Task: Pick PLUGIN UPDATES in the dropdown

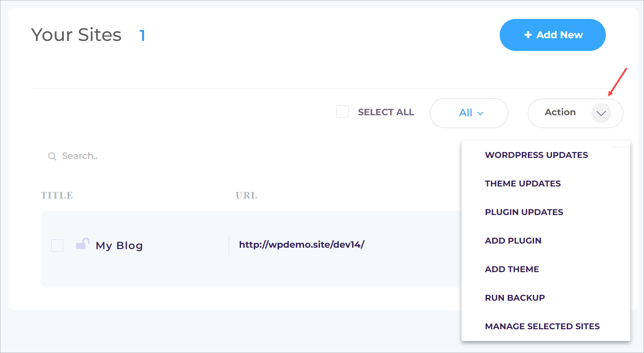Action: tap(524, 212)
